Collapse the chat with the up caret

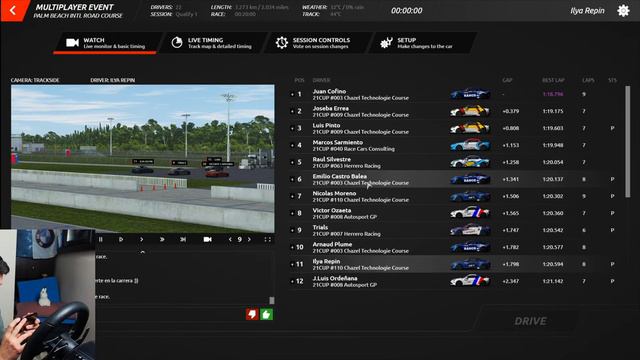click(x=142, y=252)
